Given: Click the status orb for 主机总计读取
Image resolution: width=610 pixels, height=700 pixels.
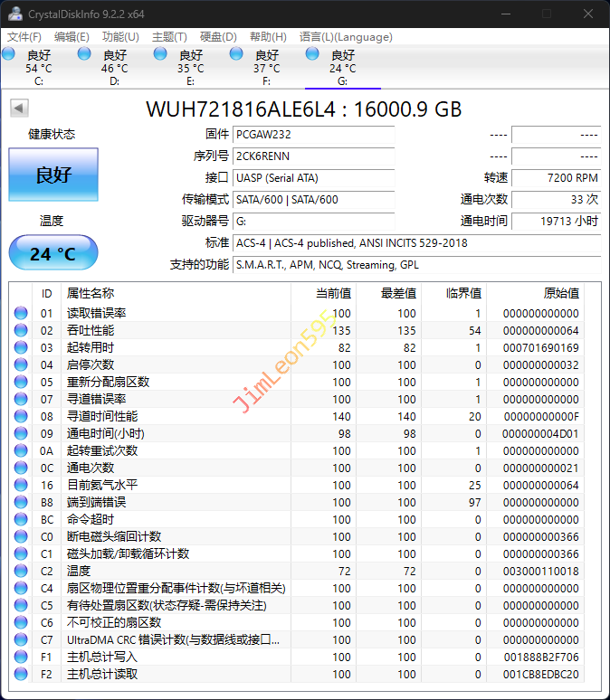Looking at the screenshot, I should [21, 674].
